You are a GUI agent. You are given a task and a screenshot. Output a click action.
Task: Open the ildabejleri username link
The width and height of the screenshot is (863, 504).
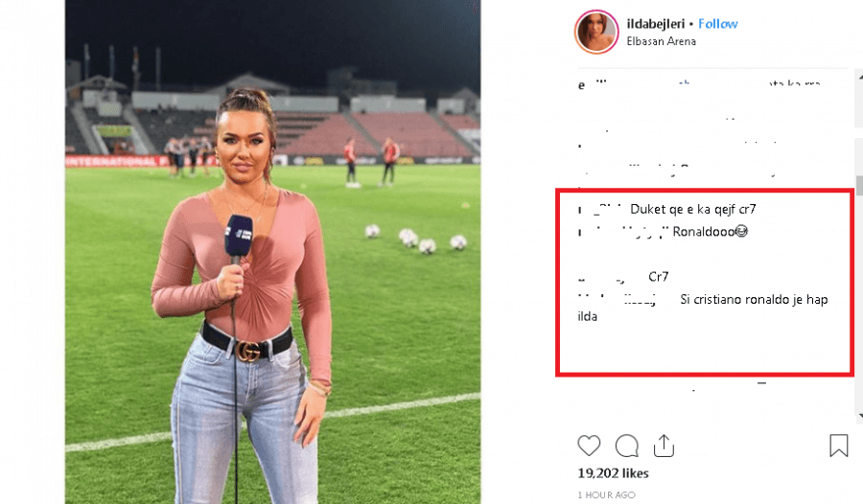point(656,24)
